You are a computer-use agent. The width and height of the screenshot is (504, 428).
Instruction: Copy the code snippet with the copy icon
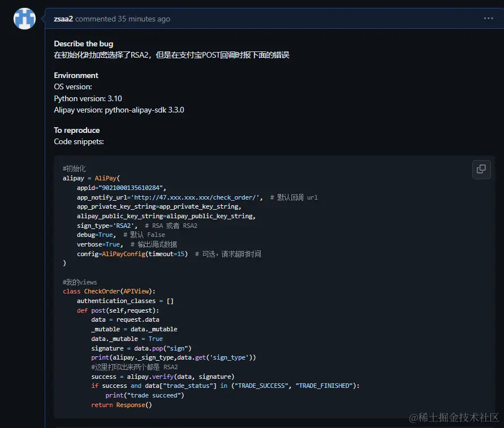pyautogui.click(x=481, y=169)
